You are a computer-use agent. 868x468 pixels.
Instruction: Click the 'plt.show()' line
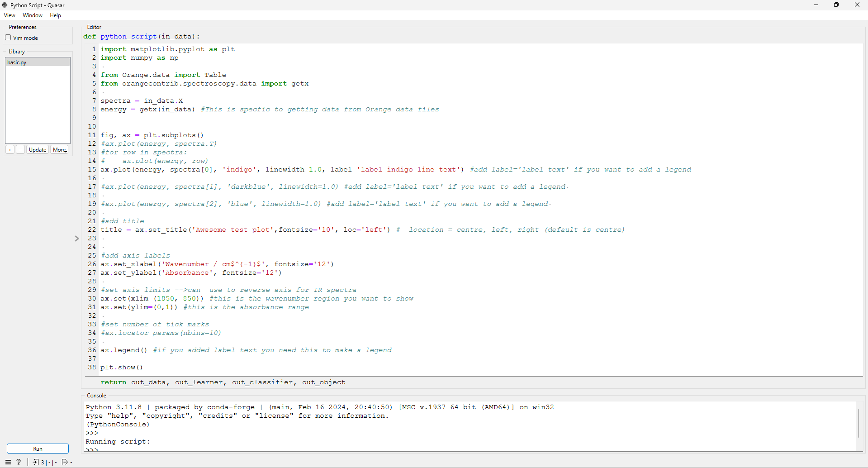pyautogui.click(x=122, y=367)
